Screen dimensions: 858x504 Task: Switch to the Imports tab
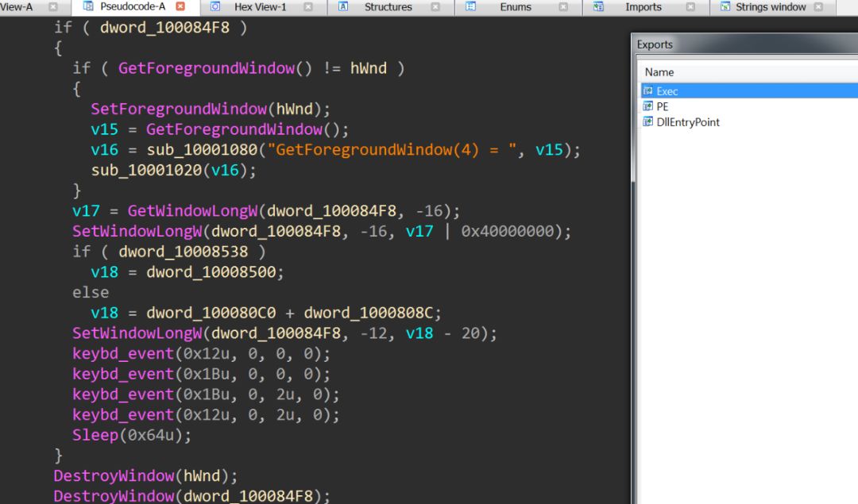[x=643, y=7]
